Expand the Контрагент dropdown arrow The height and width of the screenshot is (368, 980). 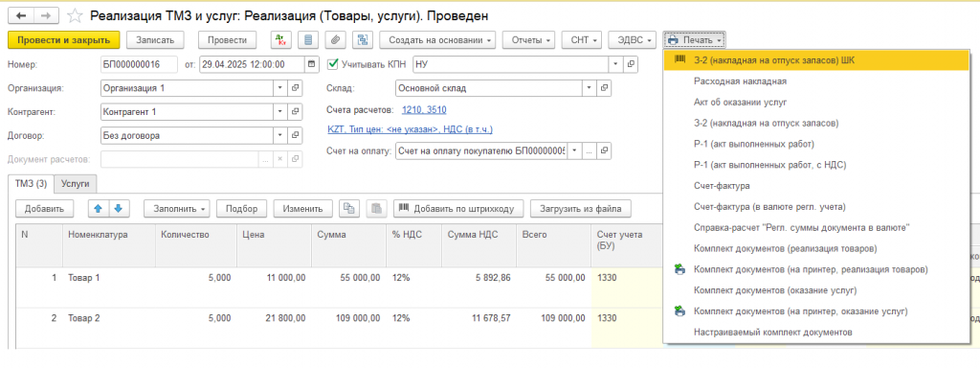280,112
